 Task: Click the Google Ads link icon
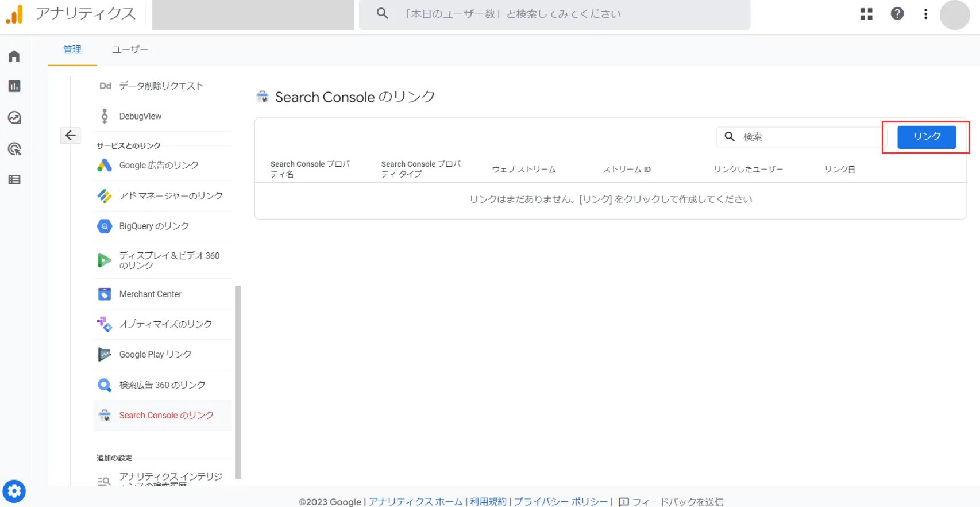(x=105, y=165)
